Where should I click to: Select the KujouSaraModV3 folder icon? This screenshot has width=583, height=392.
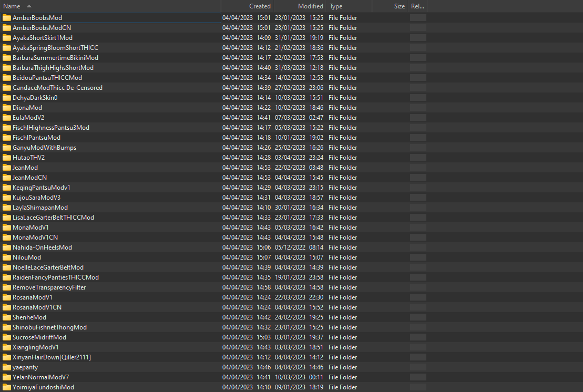tap(7, 198)
